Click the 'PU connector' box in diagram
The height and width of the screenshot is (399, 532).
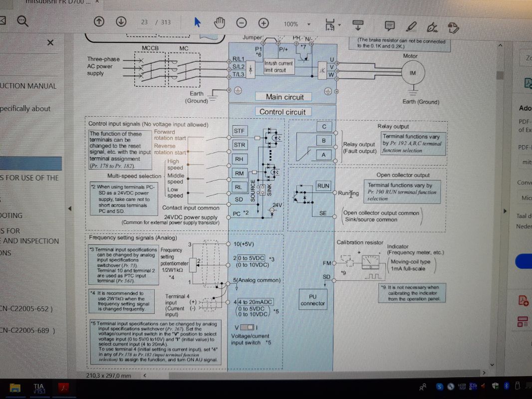[x=312, y=300]
